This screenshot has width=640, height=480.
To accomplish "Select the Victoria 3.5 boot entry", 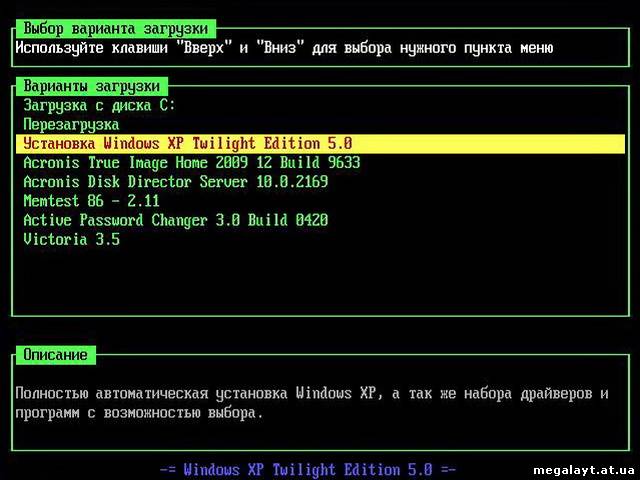I will pyautogui.click(x=71, y=239).
